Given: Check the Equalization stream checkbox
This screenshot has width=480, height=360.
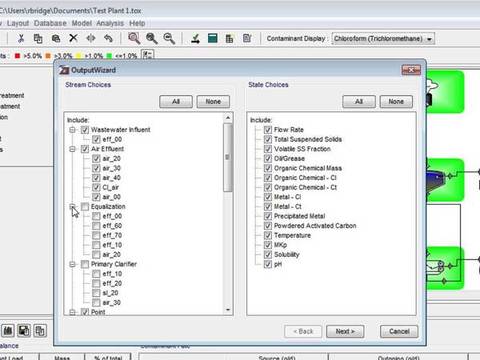Looking at the screenshot, I should coord(85,207).
